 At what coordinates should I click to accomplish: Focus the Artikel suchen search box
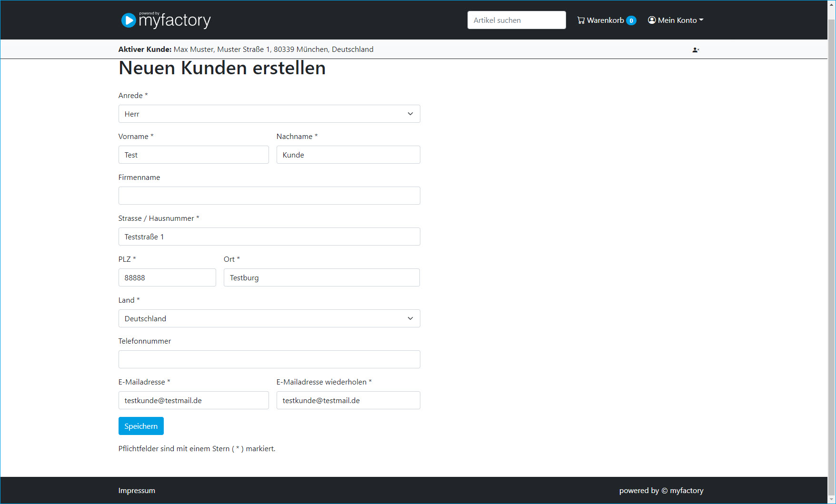[x=517, y=20]
